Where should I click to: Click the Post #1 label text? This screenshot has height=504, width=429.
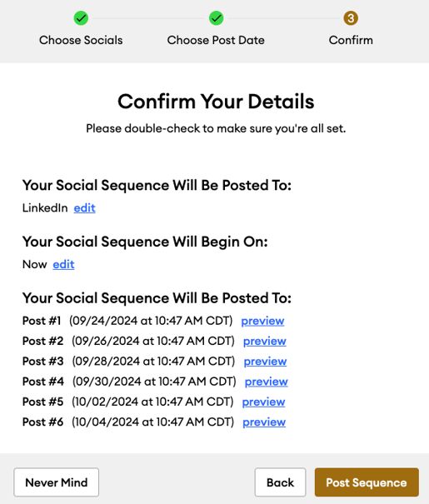42,321
